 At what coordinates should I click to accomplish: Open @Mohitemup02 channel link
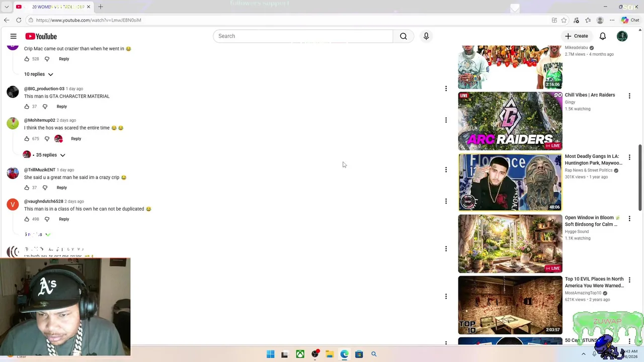40,120
